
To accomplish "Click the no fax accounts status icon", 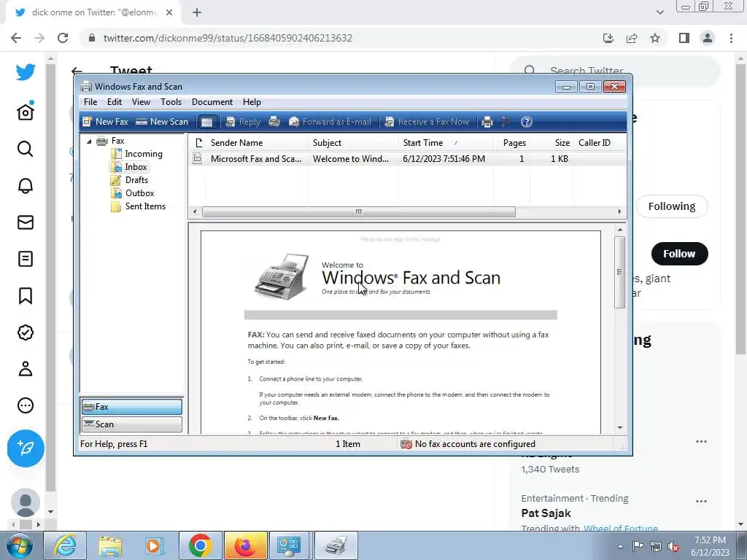I will pos(406,444).
